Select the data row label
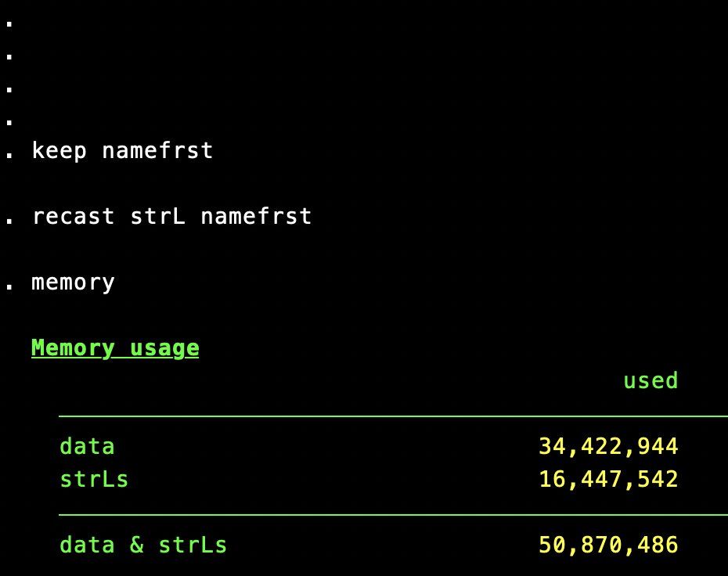This screenshot has height=576, width=728. coord(87,447)
